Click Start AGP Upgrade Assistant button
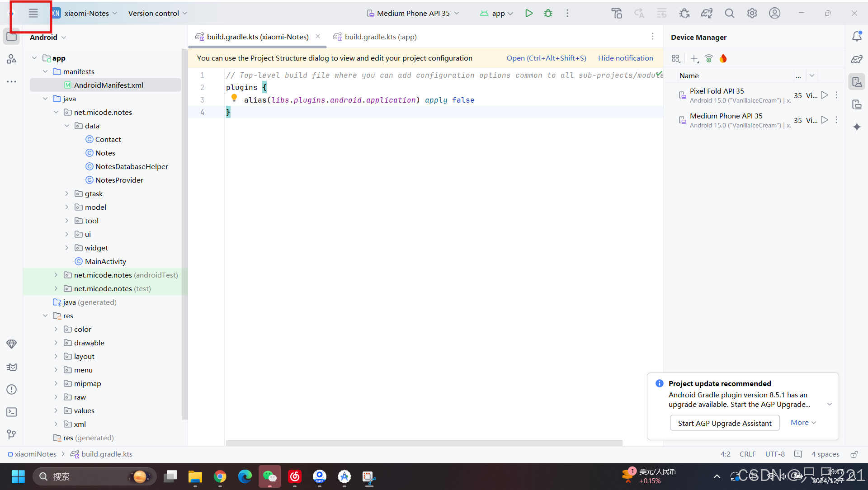Image resolution: width=868 pixels, height=490 pixels. pyautogui.click(x=724, y=423)
